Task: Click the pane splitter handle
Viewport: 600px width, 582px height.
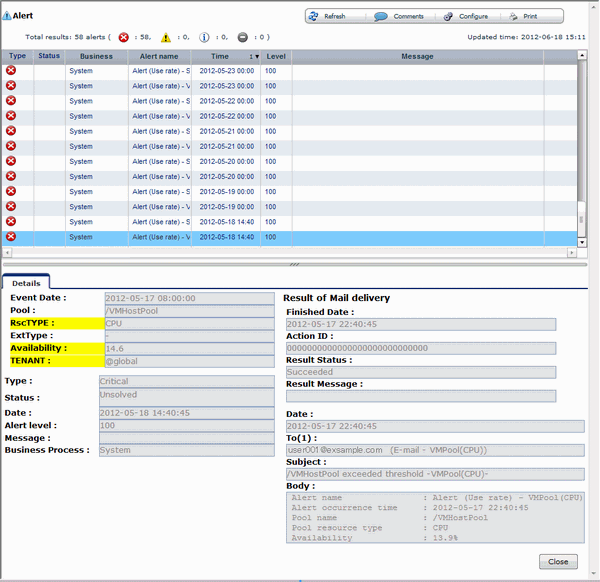Action: [294, 264]
